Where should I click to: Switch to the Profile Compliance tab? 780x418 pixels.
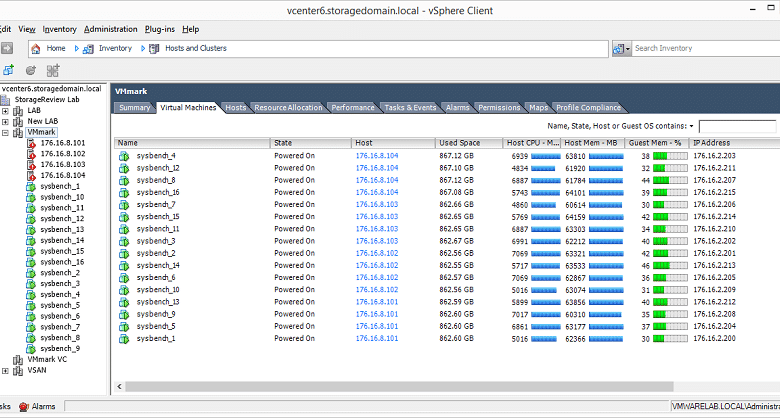click(588, 107)
